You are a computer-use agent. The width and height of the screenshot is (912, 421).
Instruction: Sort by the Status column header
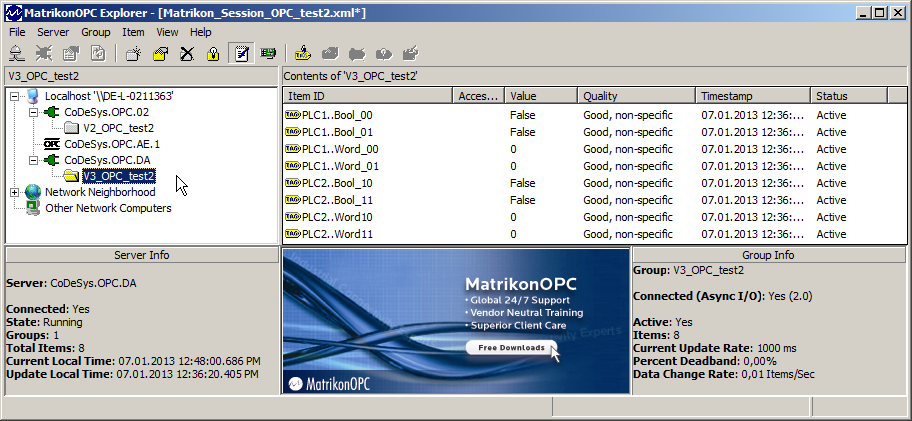(849, 96)
